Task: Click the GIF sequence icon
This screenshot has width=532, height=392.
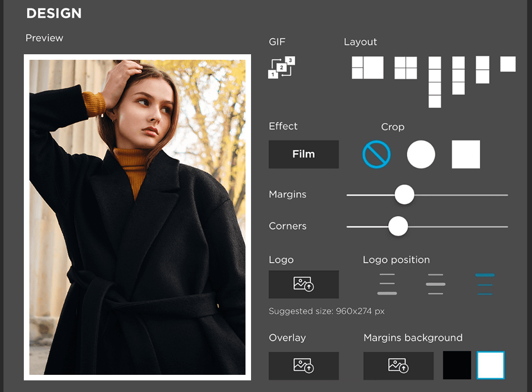Action: (281, 68)
